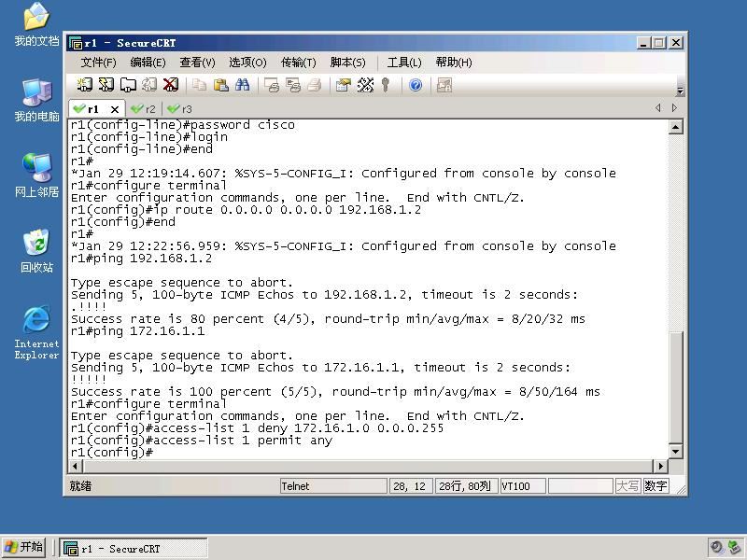
Task: Close the r1 tab with its X
Action: (114, 109)
